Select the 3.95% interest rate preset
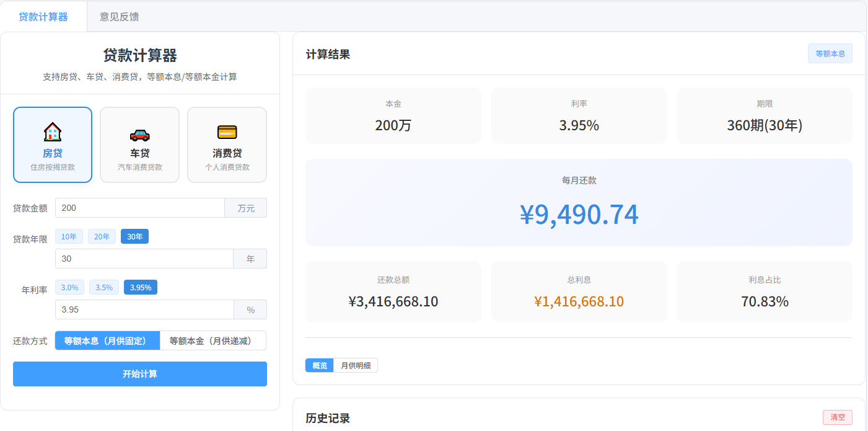 pyautogui.click(x=141, y=287)
